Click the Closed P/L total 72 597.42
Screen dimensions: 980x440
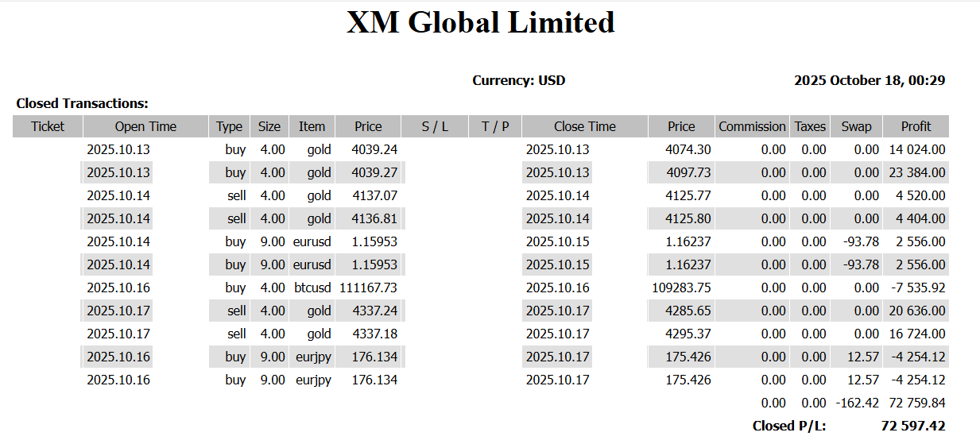click(x=913, y=426)
